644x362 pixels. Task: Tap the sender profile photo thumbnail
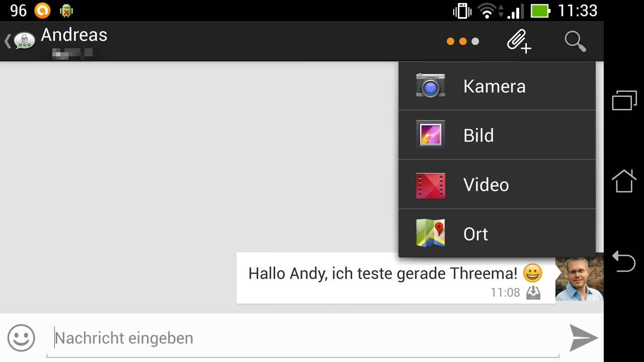pyautogui.click(x=580, y=279)
